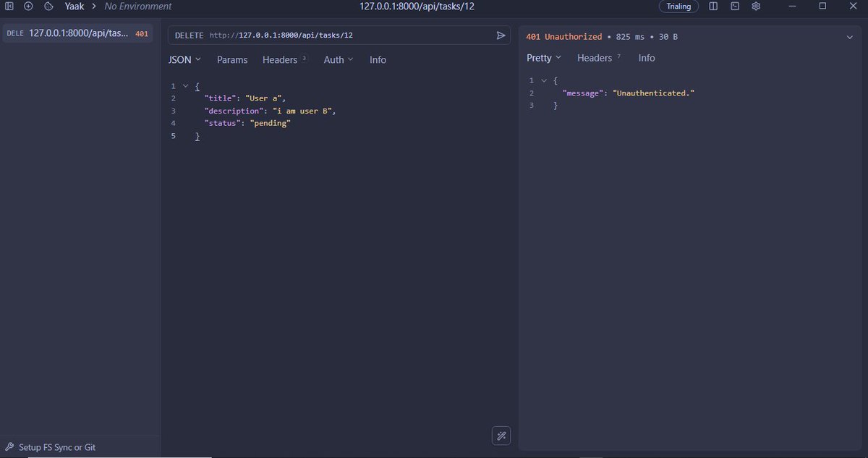Viewport: 868px width, 458px height.
Task: Click the "title" key in request body
Action: pos(221,98)
